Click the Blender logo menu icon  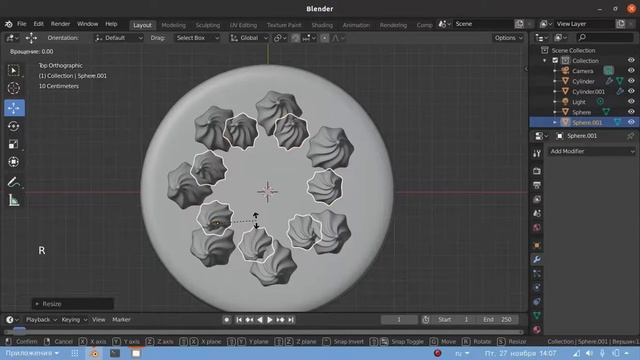[x=8, y=24]
